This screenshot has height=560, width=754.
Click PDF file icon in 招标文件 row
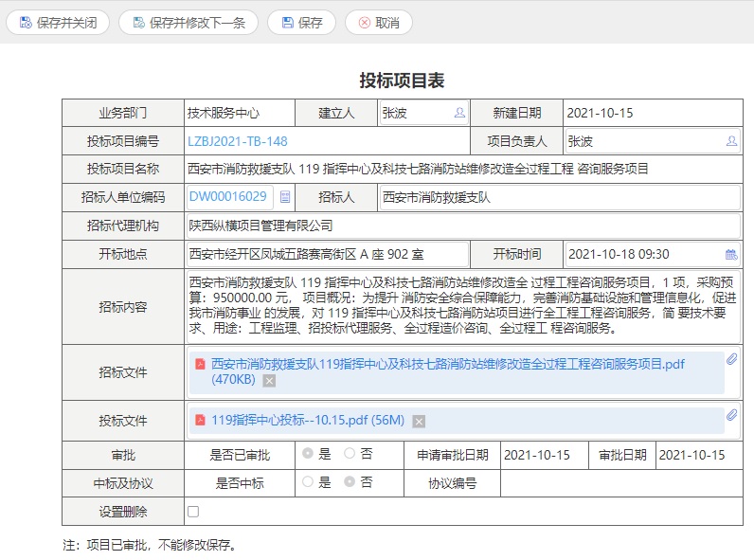click(200, 364)
